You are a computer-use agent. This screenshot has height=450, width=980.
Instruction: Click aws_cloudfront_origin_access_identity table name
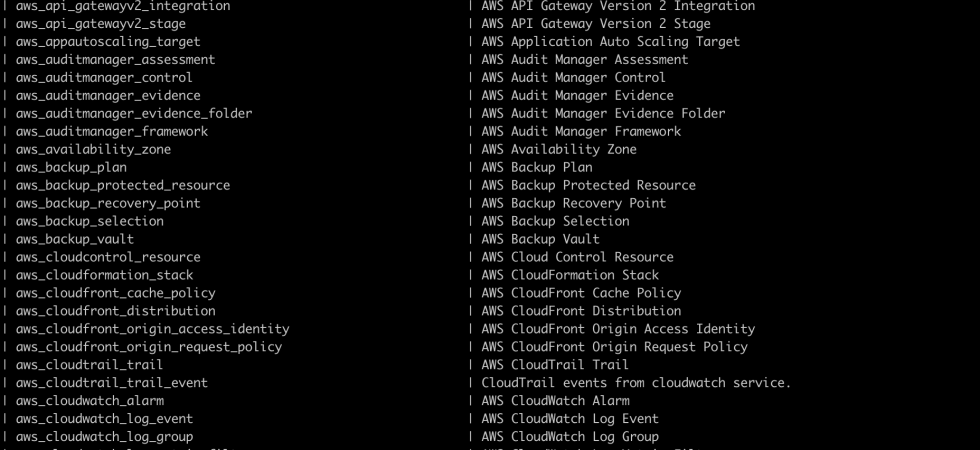pos(152,329)
